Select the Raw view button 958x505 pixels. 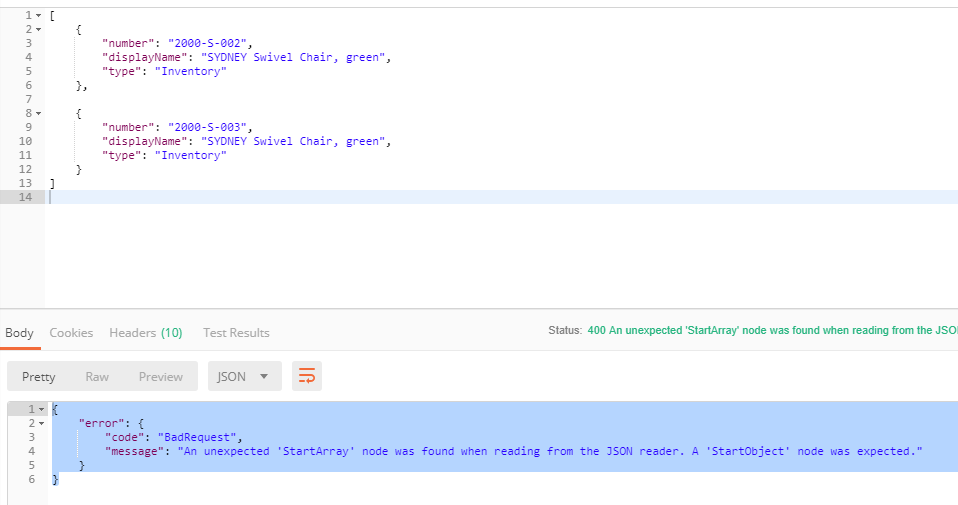(x=97, y=377)
